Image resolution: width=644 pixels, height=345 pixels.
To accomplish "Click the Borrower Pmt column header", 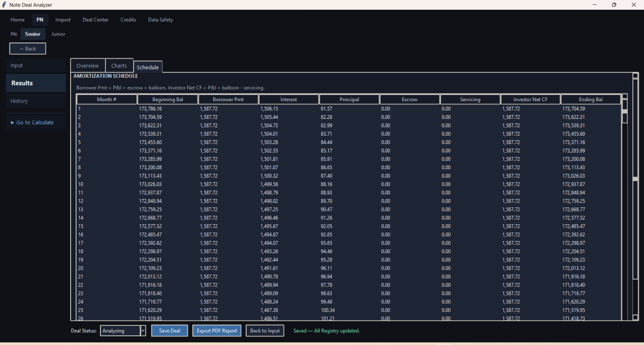I will tap(228, 99).
